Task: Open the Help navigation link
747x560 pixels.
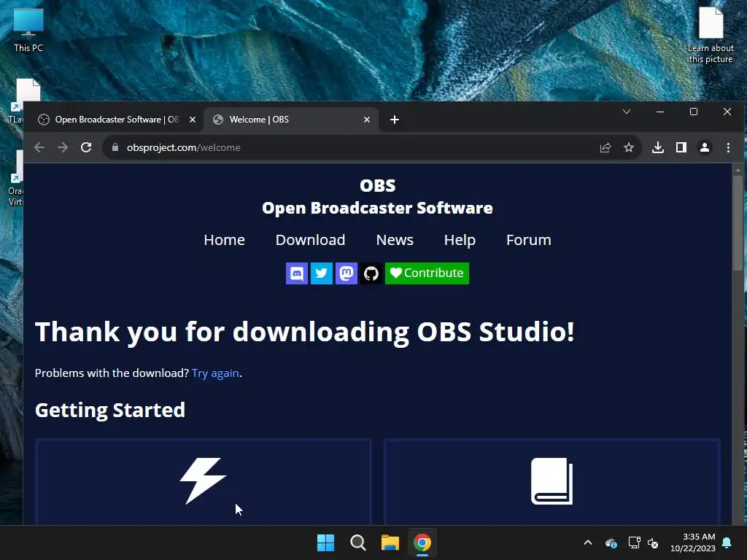Action: tap(460, 240)
